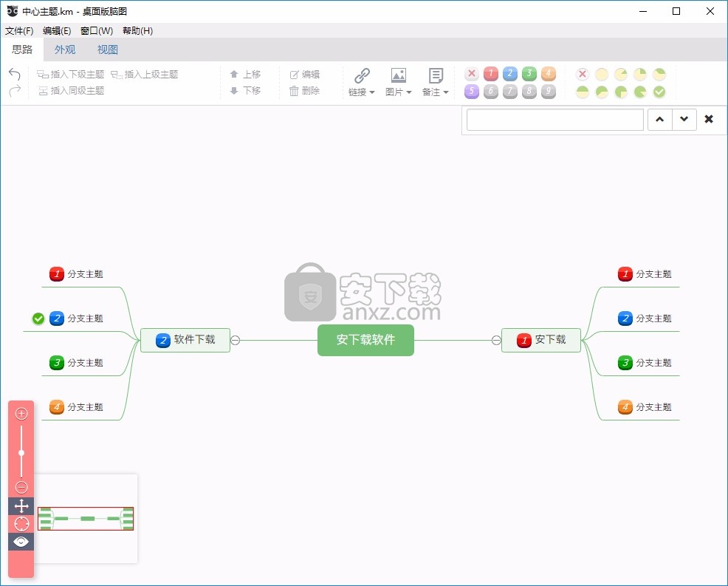Image resolution: width=728 pixels, height=586 pixels.
Task: Insert a parent topic (插入上级主题)
Action: tap(145, 75)
